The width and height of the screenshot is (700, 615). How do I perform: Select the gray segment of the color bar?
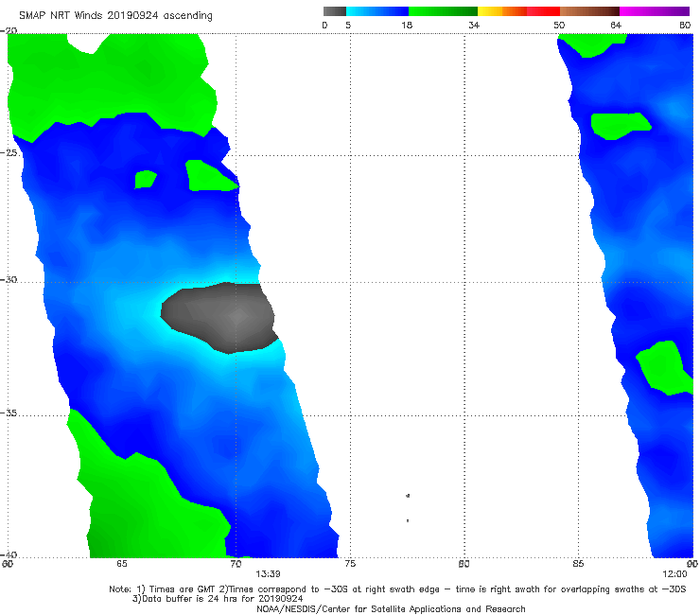335,11
